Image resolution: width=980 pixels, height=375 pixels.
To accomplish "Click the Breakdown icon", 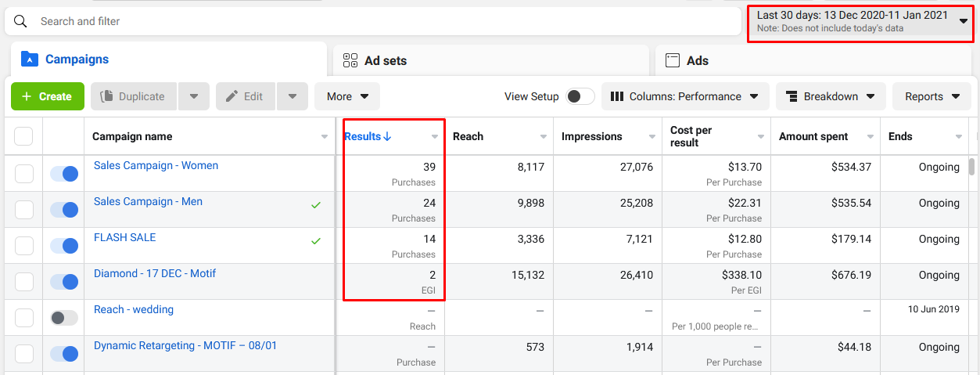I will click(x=792, y=96).
